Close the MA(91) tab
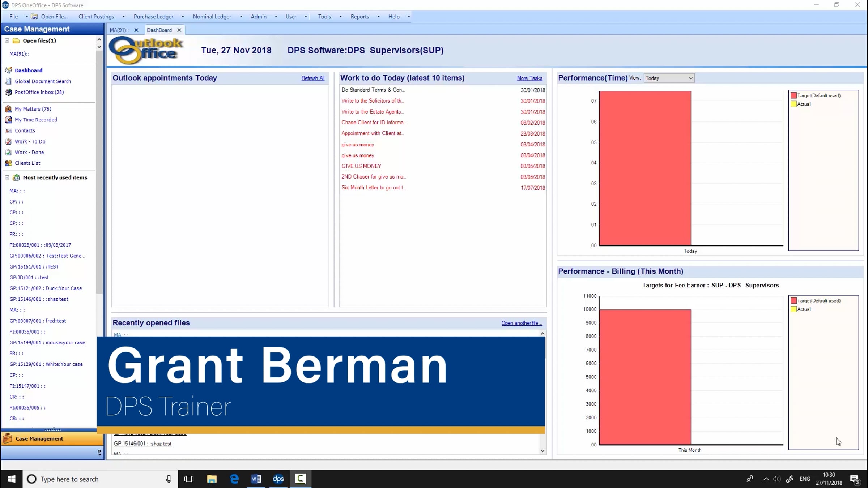The image size is (868, 488). pyautogui.click(x=136, y=30)
